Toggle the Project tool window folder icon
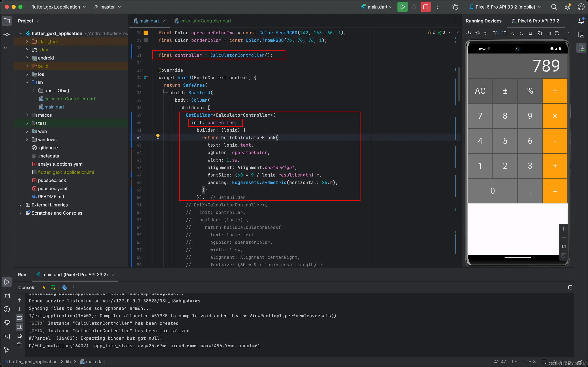The image size is (588, 367). pos(7,21)
